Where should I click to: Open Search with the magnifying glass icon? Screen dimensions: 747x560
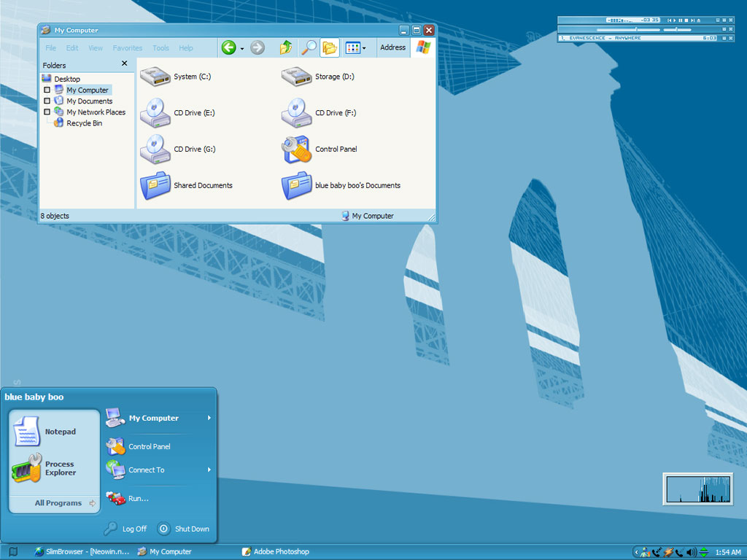(x=309, y=48)
